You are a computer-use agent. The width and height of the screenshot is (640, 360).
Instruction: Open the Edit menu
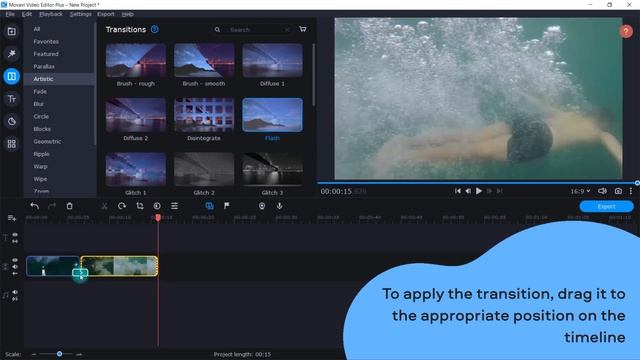(27, 14)
